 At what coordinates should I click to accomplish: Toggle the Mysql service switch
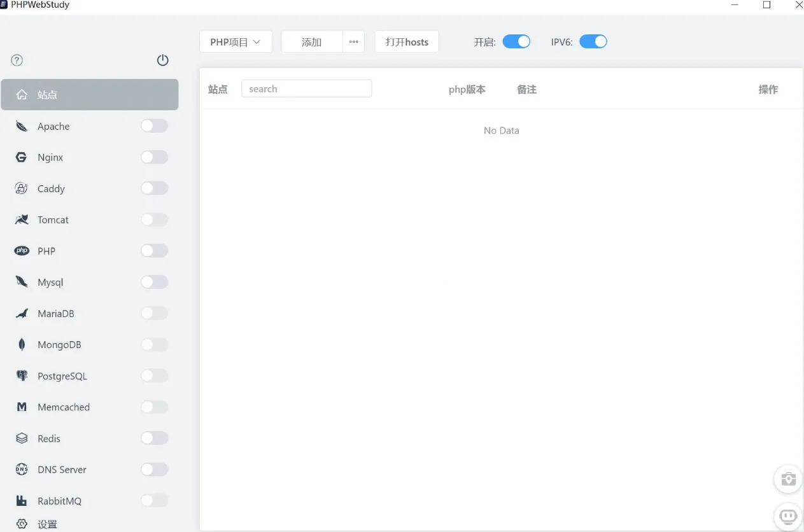(154, 282)
